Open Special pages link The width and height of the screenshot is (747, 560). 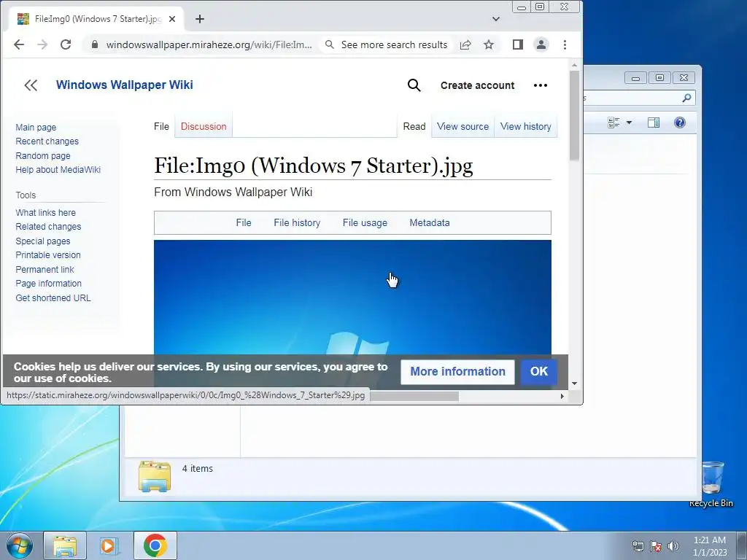click(43, 241)
